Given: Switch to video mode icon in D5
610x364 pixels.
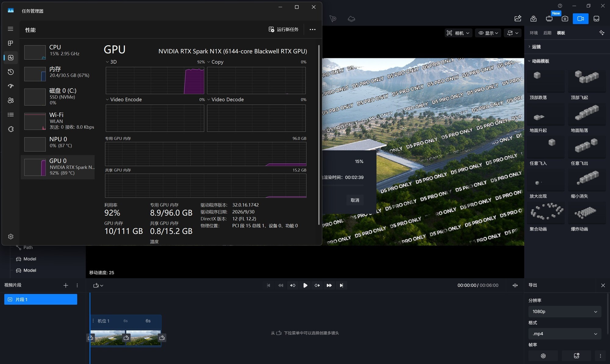Looking at the screenshot, I should (580, 19).
